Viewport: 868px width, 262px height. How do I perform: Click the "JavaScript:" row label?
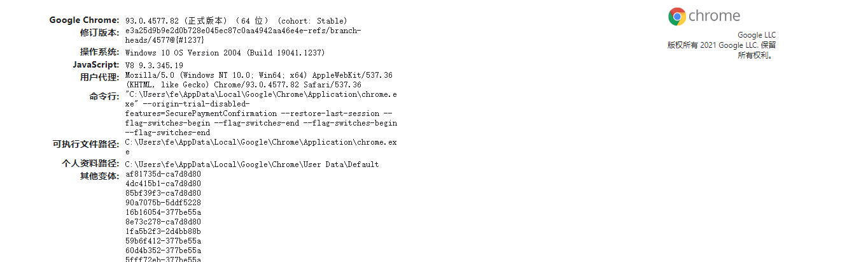tap(95, 65)
